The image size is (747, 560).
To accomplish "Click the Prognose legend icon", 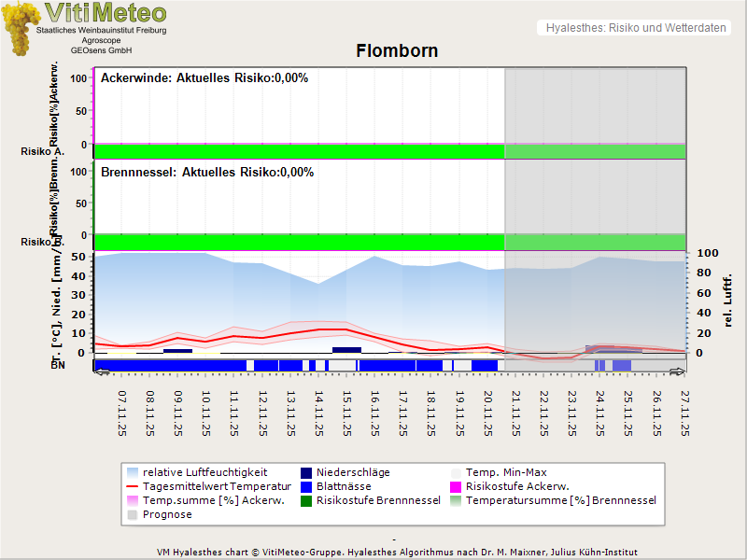I will click(x=132, y=514).
